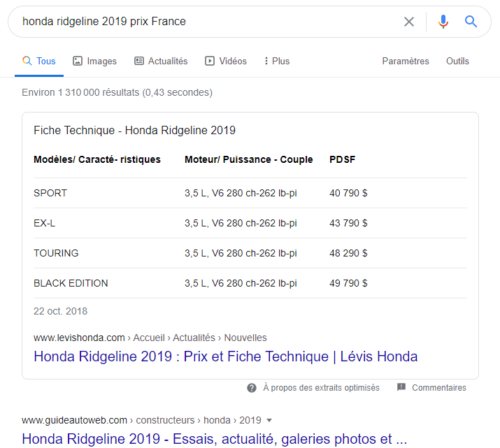Screen dimensions: 500x448
Task: Open the Guide Auto Web Honda Ridgeline result
Action: click(214, 439)
